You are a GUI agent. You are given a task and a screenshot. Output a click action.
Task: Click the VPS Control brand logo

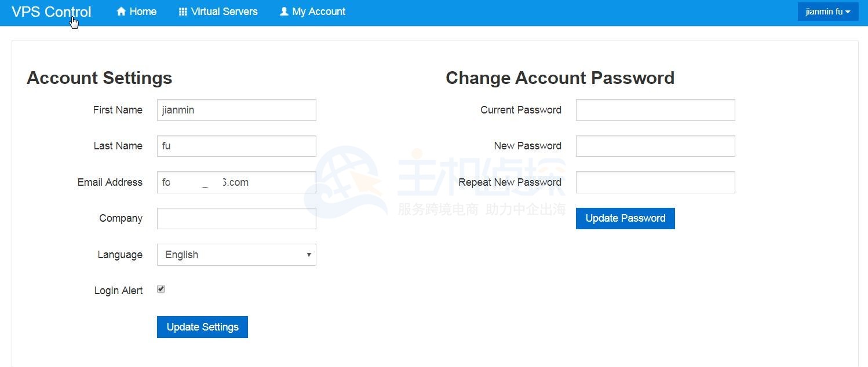(x=52, y=12)
